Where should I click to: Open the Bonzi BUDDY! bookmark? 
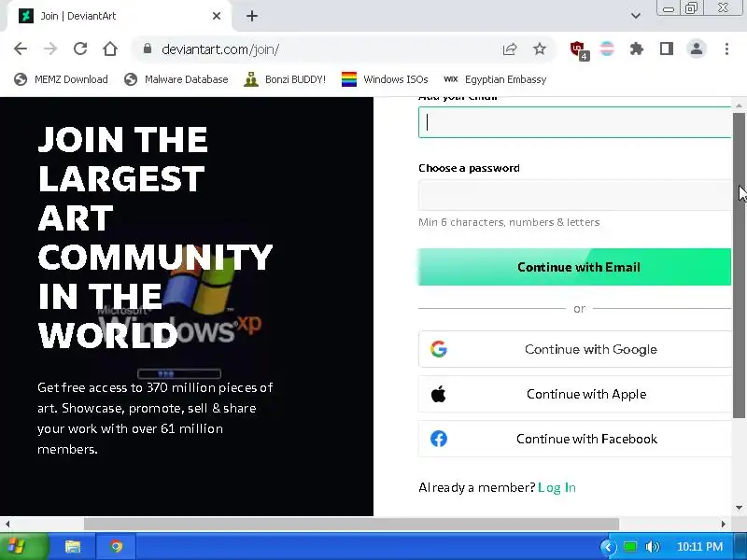285,79
